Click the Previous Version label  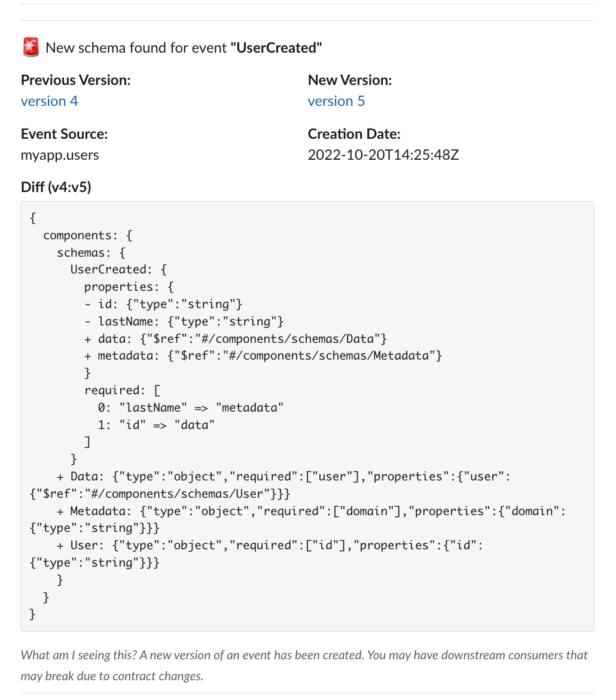[x=75, y=80]
